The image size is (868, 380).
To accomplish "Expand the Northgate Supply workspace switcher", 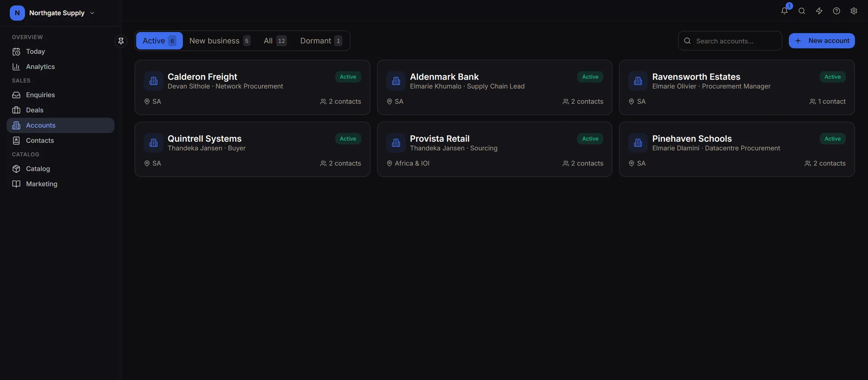I will click(x=92, y=13).
